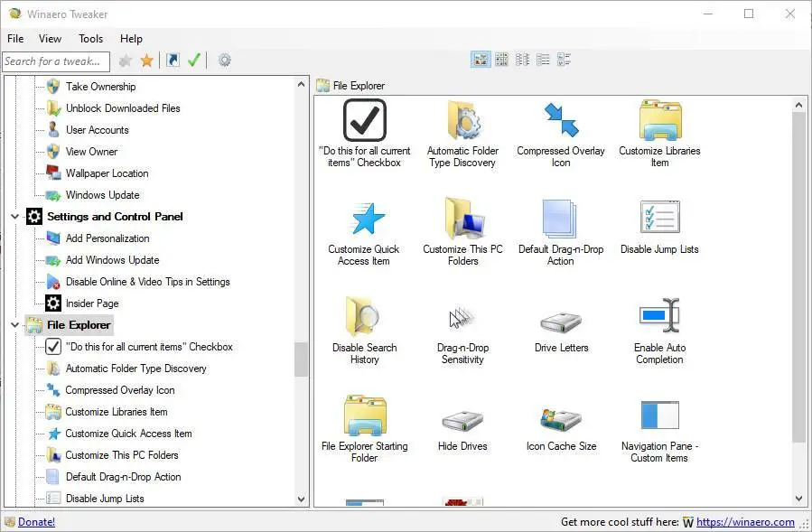Select Disable Jump Lists tree row
Viewport: 812px width, 532px height.
(x=105, y=499)
